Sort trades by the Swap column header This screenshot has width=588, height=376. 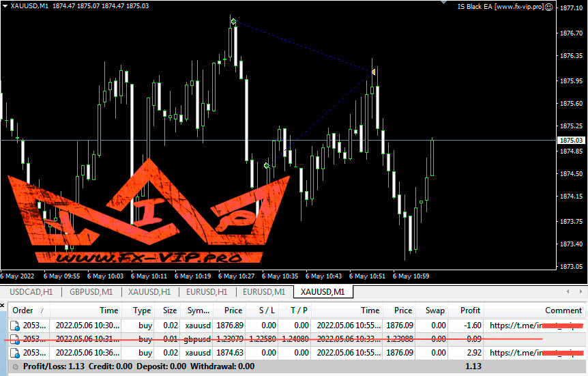coord(435,310)
